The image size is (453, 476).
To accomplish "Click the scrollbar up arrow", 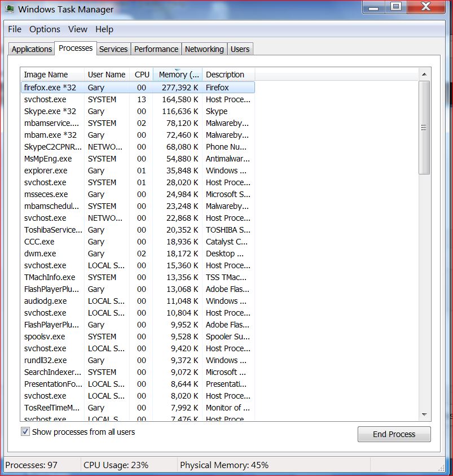I will pos(424,74).
